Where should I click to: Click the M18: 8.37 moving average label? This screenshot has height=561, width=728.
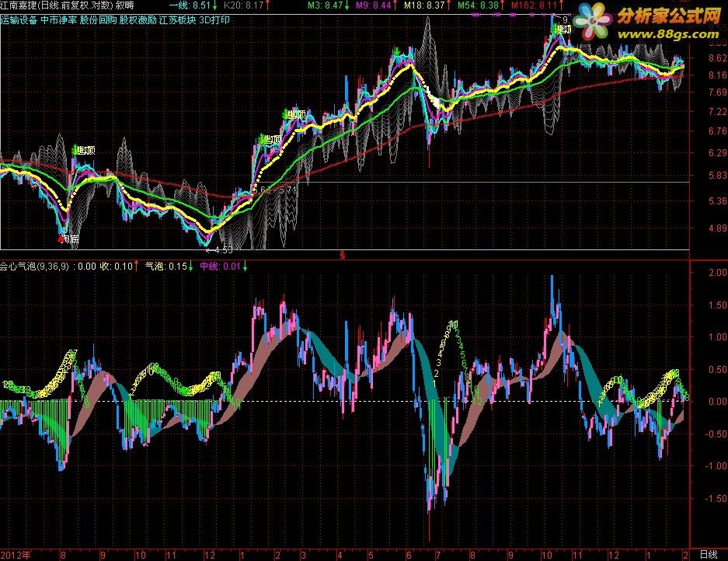427,5
